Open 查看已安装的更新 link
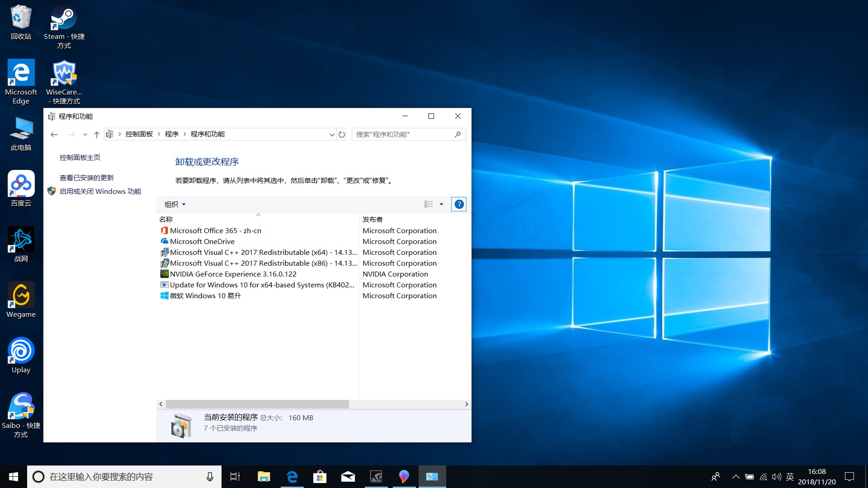Screen dimensions: 868x488 tap(87, 178)
